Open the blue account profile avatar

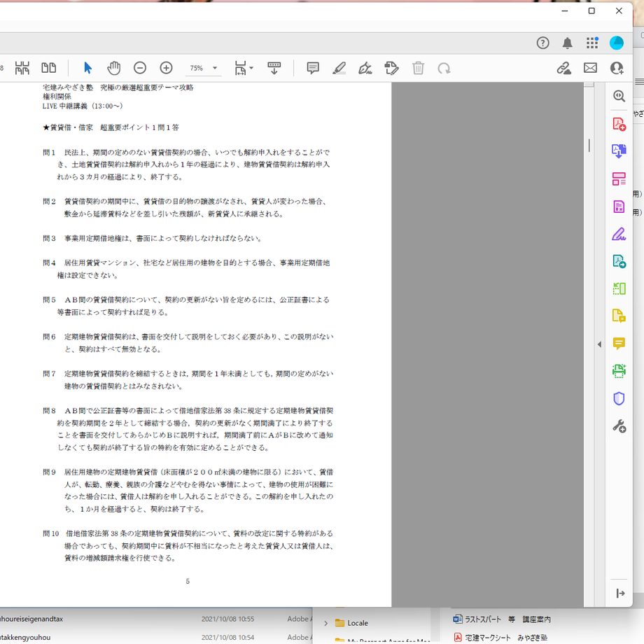pos(616,43)
